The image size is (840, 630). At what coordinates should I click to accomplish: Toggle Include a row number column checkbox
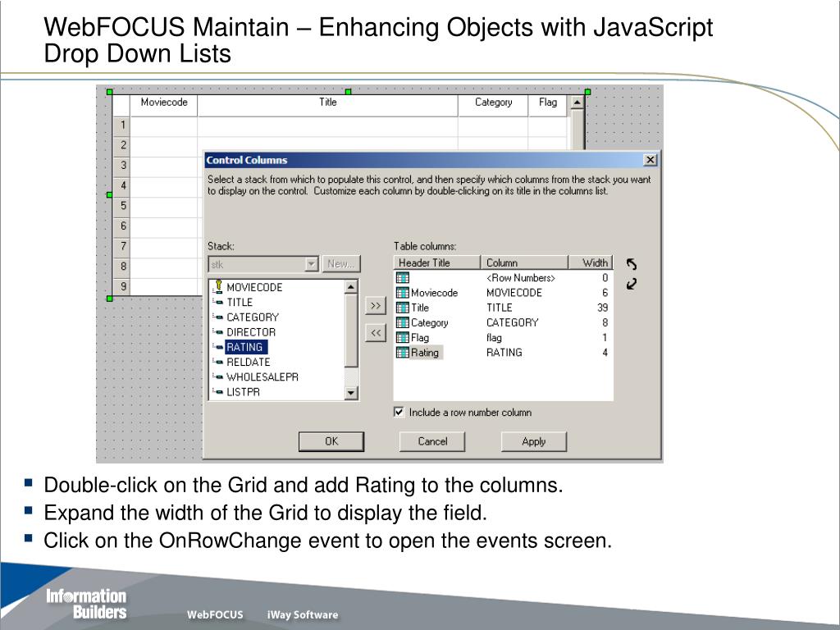point(399,412)
